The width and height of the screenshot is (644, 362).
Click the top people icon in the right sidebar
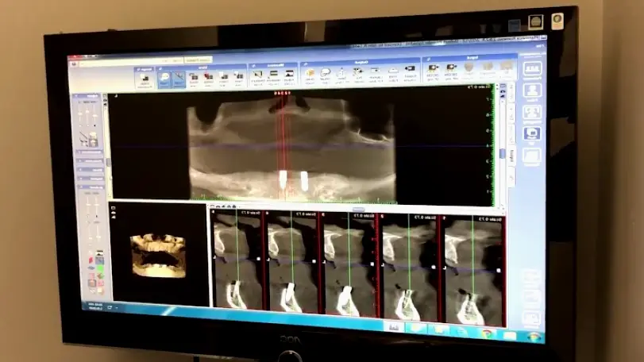[x=532, y=68]
